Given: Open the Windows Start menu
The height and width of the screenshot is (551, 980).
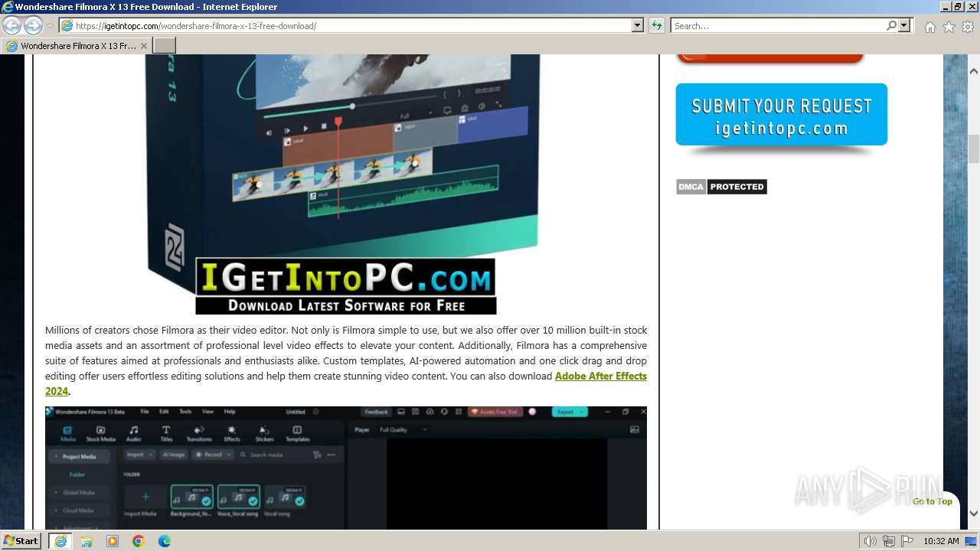Looking at the screenshot, I should tap(21, 540).
